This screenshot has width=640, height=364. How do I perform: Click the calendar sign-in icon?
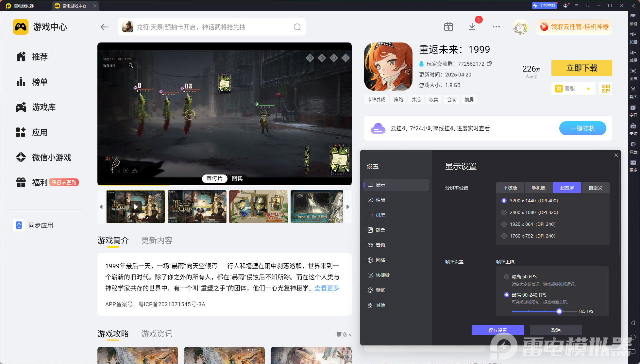coord(448,27)
